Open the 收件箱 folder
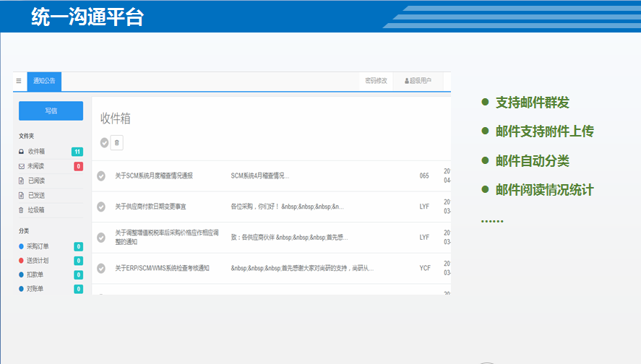 (36, 152)
